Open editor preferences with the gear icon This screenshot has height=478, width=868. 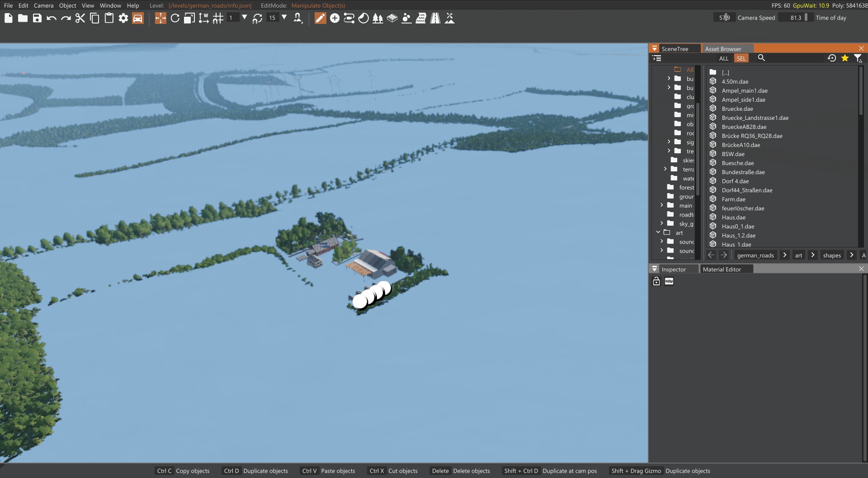point(123,18)
